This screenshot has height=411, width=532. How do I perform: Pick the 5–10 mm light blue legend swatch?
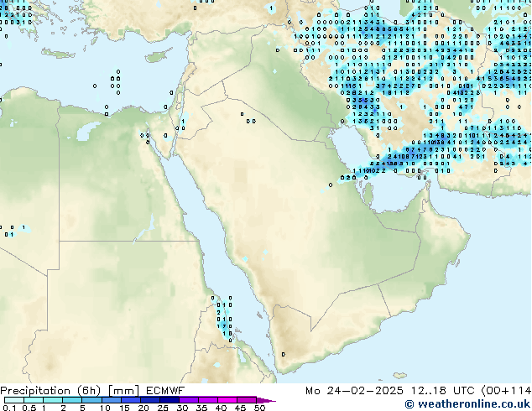(92, 400)
